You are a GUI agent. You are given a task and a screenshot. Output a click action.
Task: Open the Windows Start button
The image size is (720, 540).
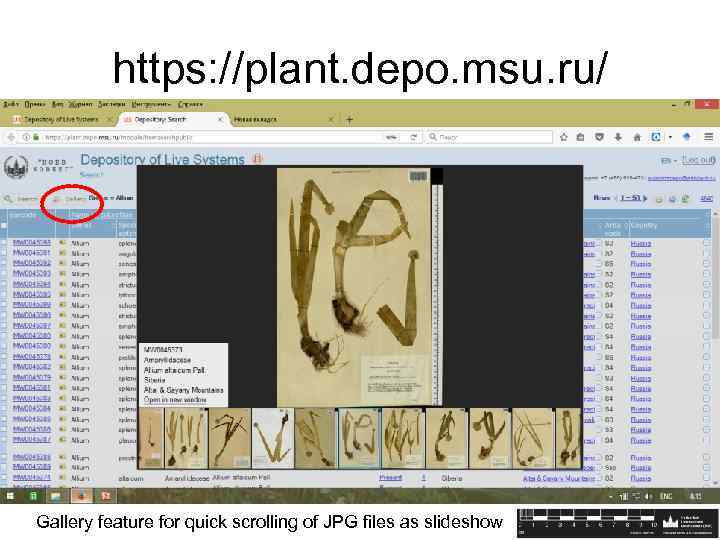coord(10,496)
